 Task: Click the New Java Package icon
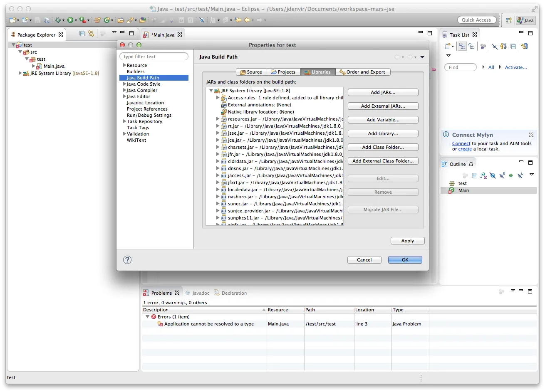point(97,20)
